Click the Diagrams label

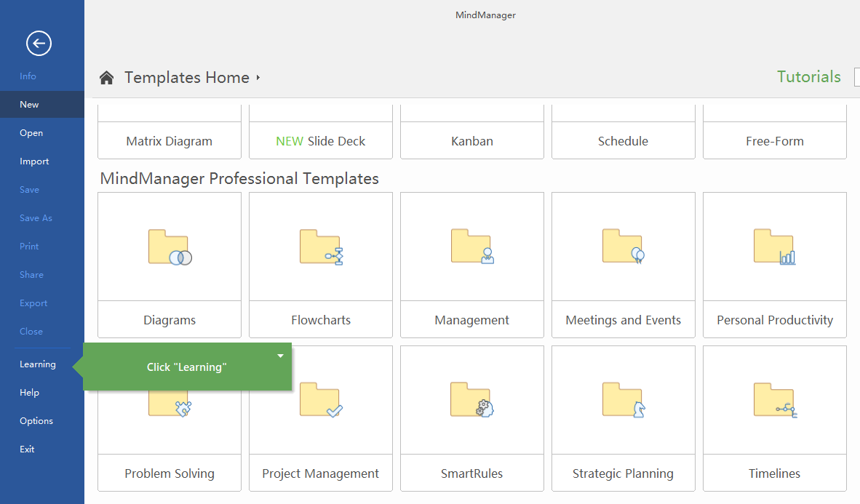pos(170,320)
